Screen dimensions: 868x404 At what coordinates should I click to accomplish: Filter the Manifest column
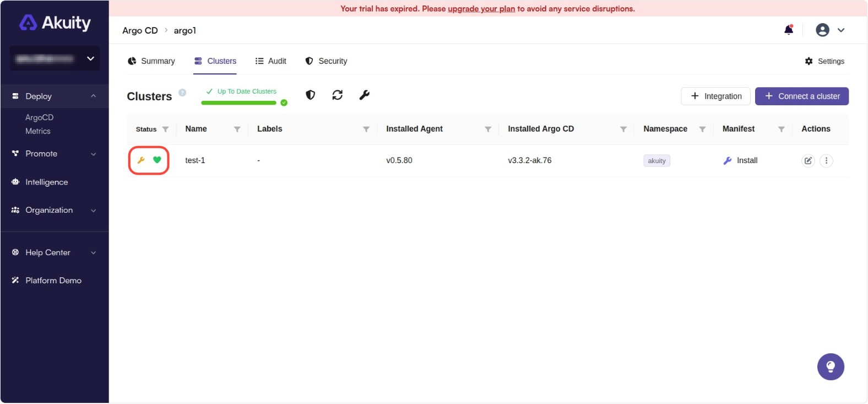(x=781, y=129)
